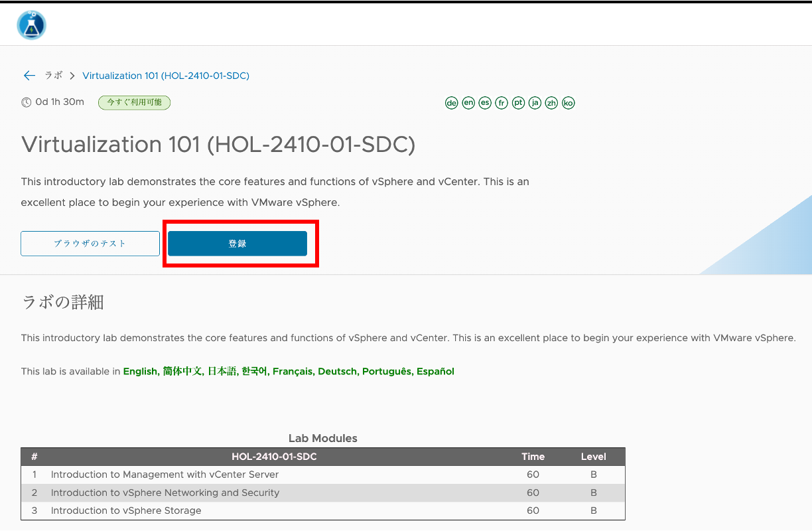Click the Time column header
The width and height of the screenshot is (812, 531).
tap(533, 457)
